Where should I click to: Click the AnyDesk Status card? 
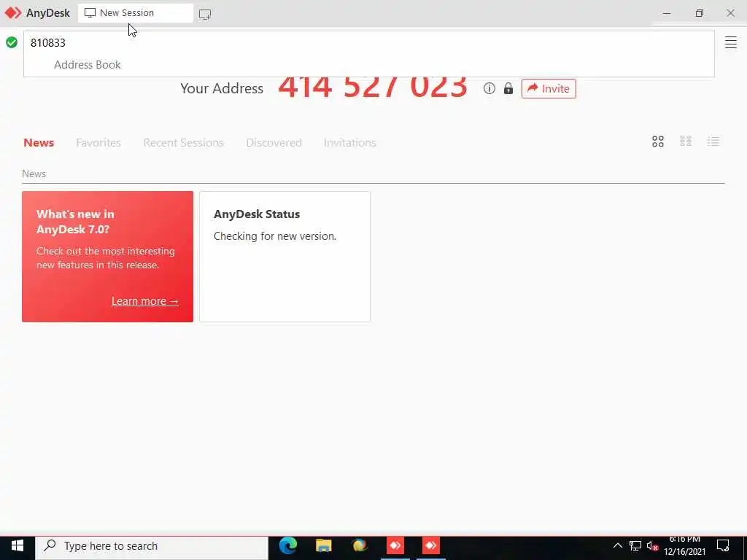(285, 257)
